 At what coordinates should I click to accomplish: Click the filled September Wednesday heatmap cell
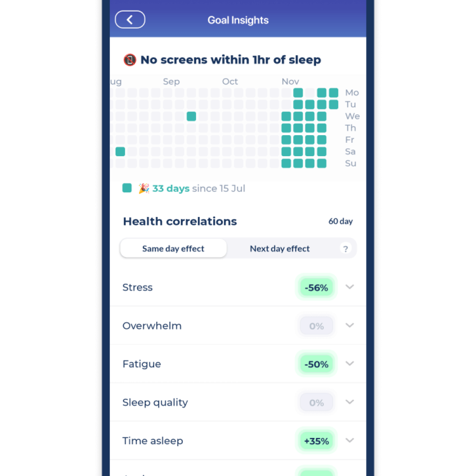191,116
